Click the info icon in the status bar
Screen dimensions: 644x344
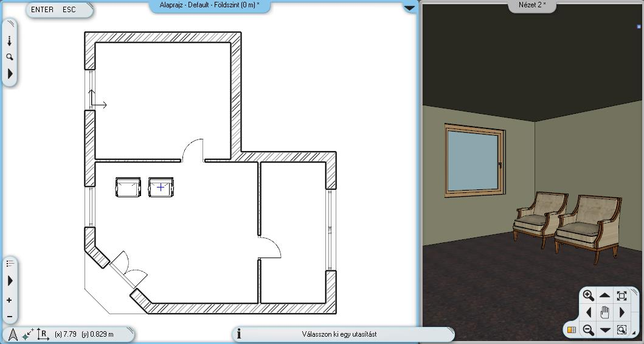click(240, 334)
